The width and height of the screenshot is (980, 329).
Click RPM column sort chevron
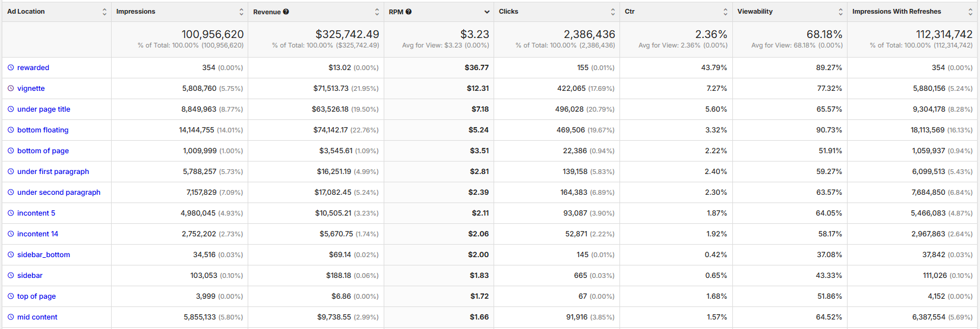pos(487,12)
